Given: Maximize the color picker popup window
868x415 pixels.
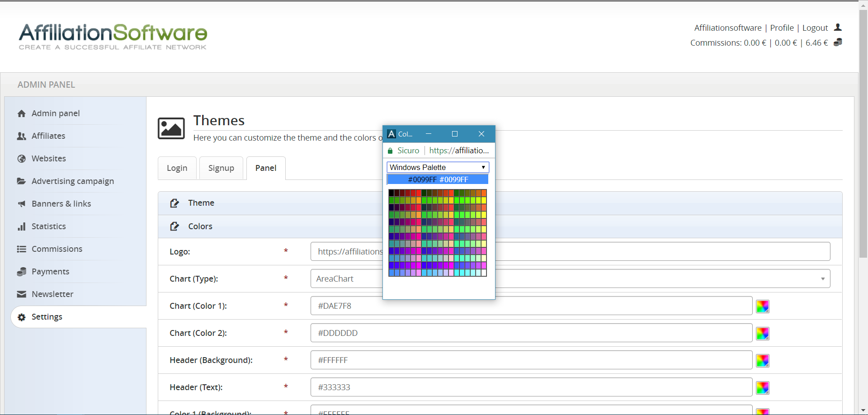Looking at the screenshot, I should pos(455,134).
